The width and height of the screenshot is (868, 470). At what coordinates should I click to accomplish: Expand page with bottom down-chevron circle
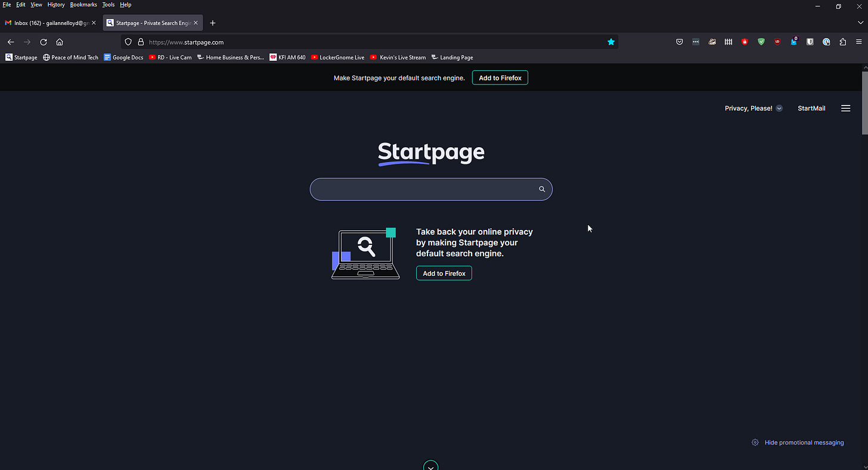coord(430,466)
